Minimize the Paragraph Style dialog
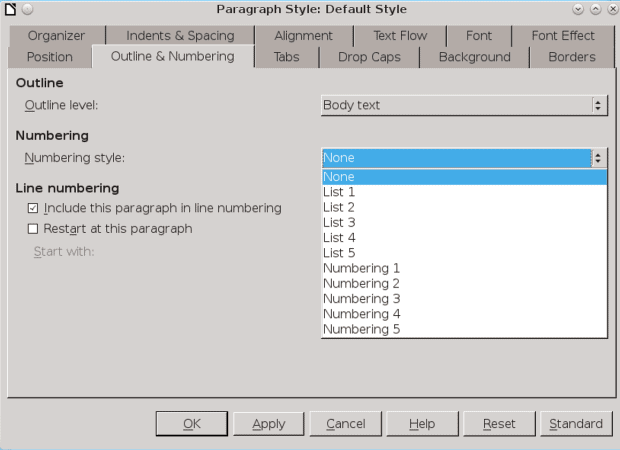Viewport: 620px width, 450px height. [x=578, y=9]
